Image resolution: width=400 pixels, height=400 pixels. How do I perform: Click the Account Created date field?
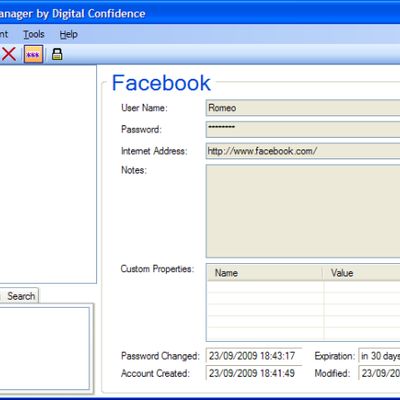(254, 373)
